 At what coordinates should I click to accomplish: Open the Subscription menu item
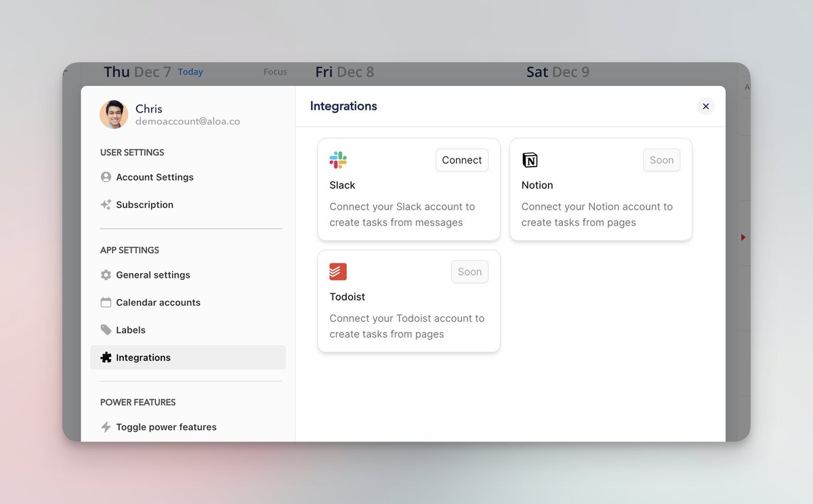tap(188, 205)
